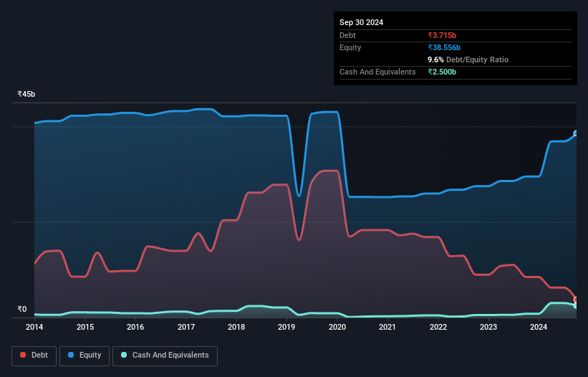This screenshot has height=377, width=588.
Task: Click the ₹3.715b debt value
Action: 442,35
